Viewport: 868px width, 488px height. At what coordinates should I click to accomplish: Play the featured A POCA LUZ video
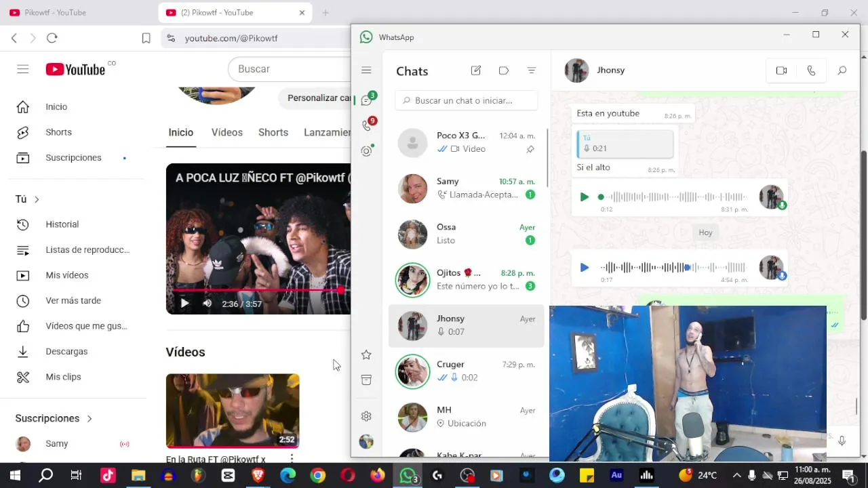click(184, 304)
